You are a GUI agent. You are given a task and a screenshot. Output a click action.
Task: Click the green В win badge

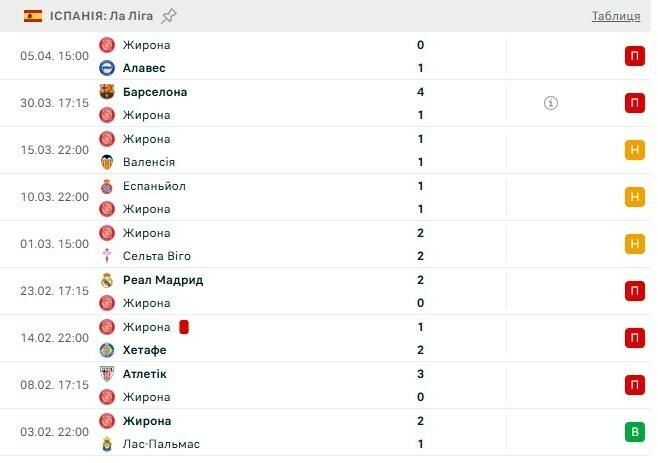633,432
